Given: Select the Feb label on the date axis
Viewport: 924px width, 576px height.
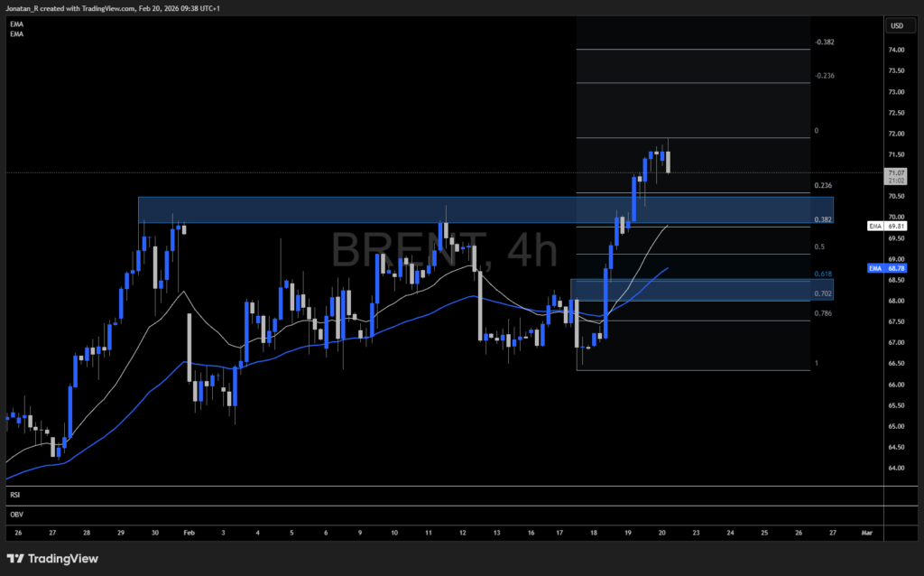Looking at the screenshot, I should (x=189, y=533).
